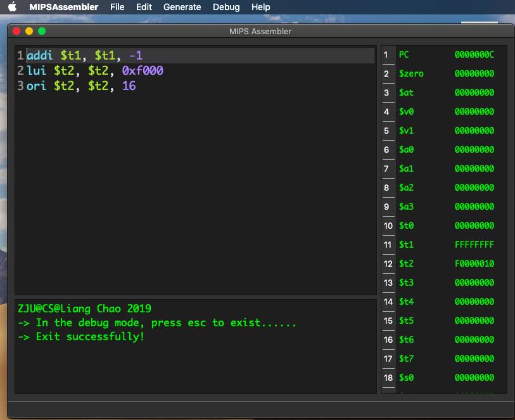Select the $t3 register row
The width and height of the screenshot is (515, 420).
click(444, 283)
